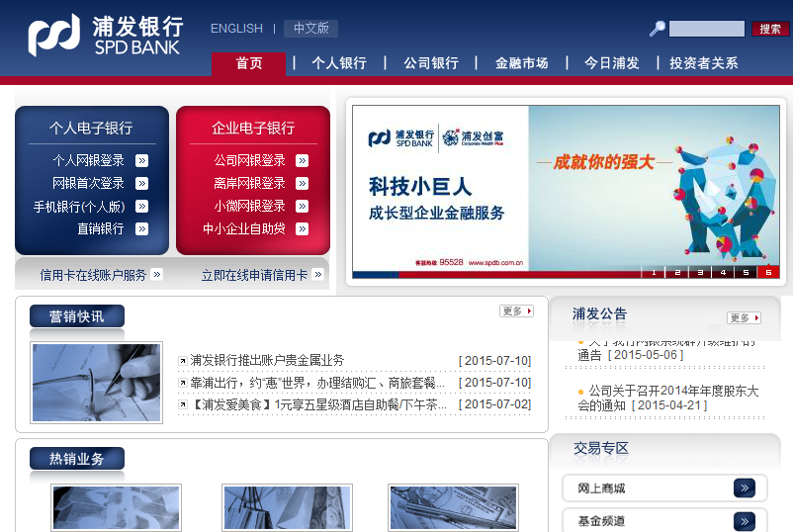This screenshot has width=793, height=532.
Task: Show banner slide 2
Action: click(677, 272)
